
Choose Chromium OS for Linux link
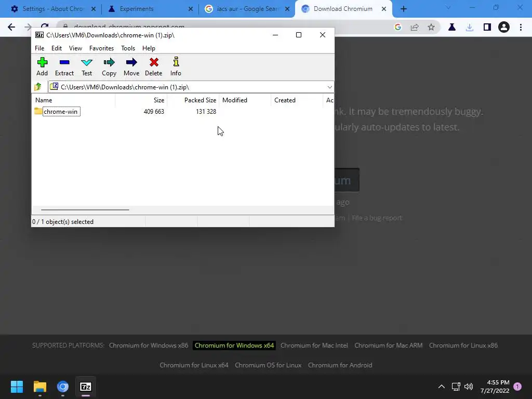point(268,365)
